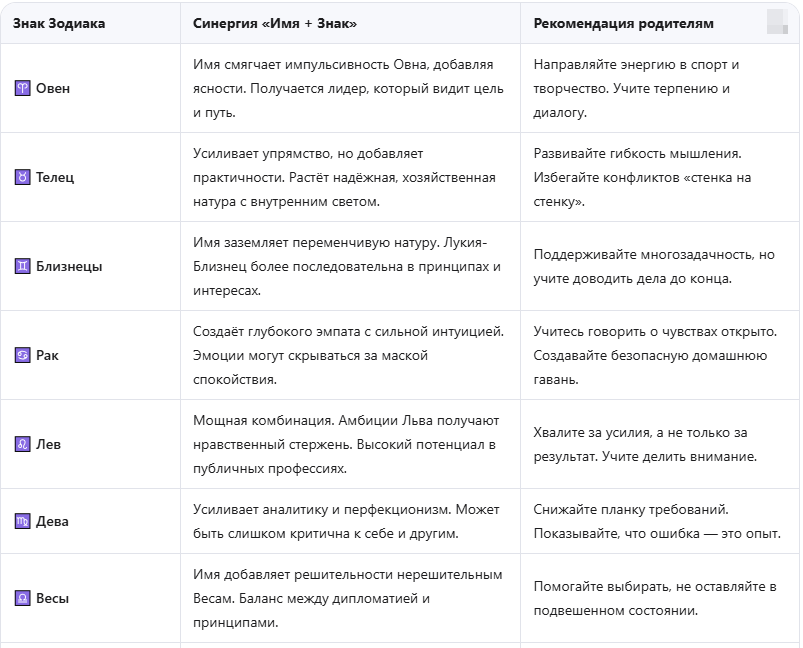Click the «Весы» sign label
Screen dimensions: 803x648
point(52,598)
